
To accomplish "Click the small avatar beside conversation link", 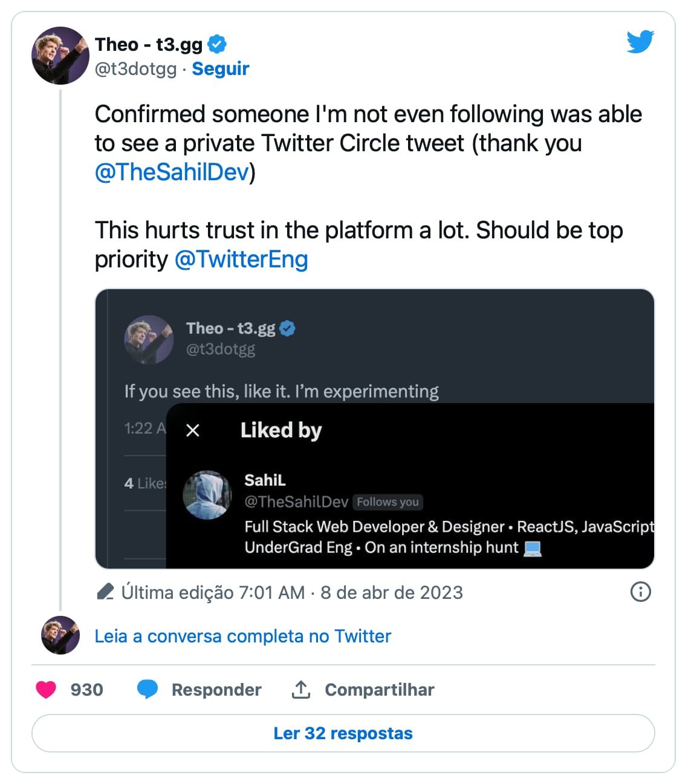I will pos(60,635).
